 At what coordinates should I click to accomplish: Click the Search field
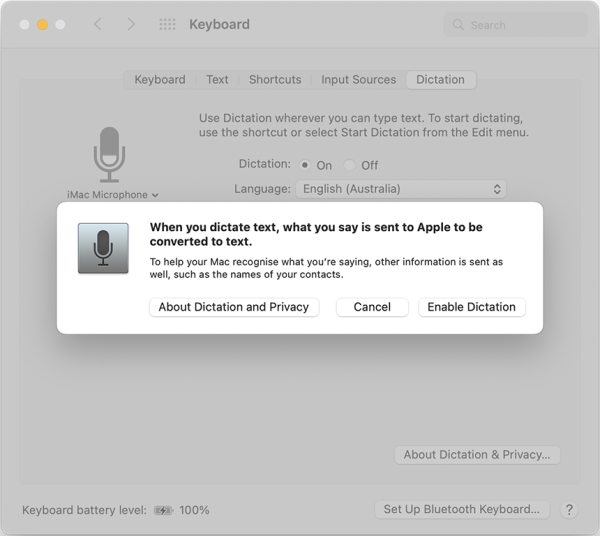pyautogui.click(x=515, y=25)
